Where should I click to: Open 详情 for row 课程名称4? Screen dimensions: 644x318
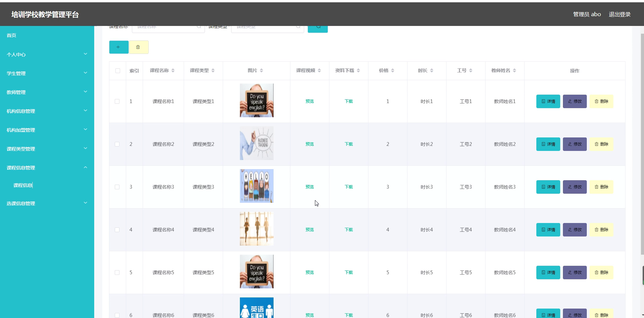pos(548,230)
